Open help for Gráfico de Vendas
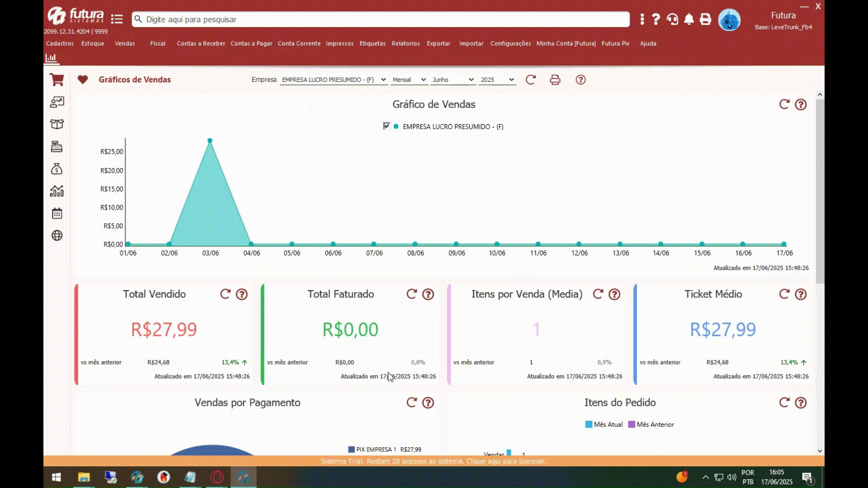The height and width of the screenshot is (488, 868). 801,104
